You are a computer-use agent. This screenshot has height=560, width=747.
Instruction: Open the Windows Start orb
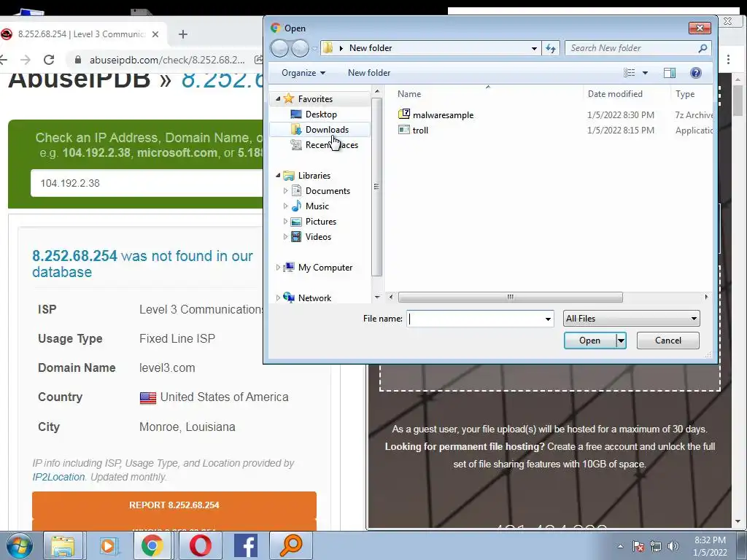[x=20, y=545]
